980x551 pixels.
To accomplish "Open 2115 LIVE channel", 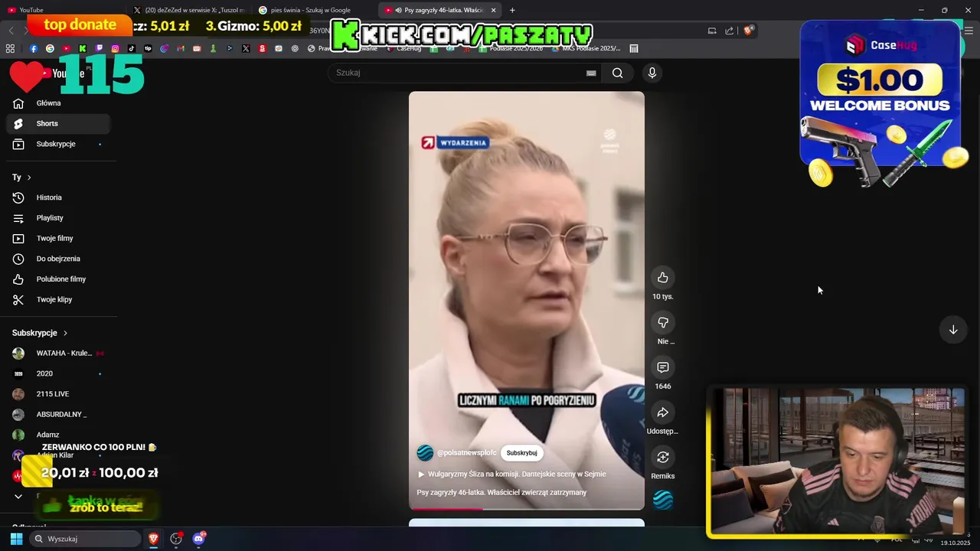I will tap(58, 394).
